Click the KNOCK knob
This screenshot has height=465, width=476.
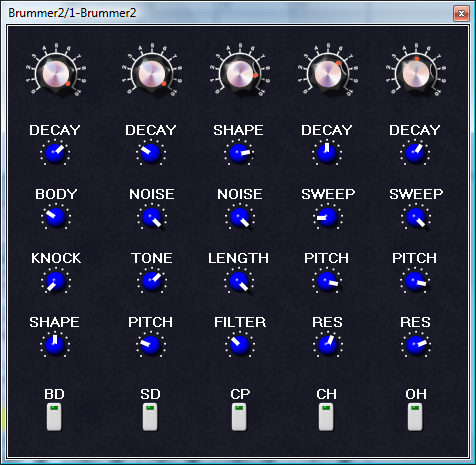pos(56,281)
